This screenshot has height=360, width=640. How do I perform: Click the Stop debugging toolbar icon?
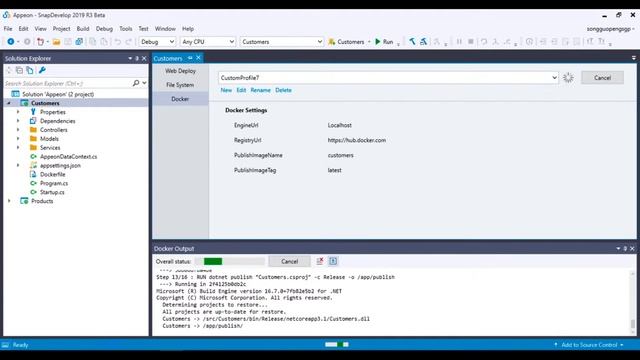(471, 42)
